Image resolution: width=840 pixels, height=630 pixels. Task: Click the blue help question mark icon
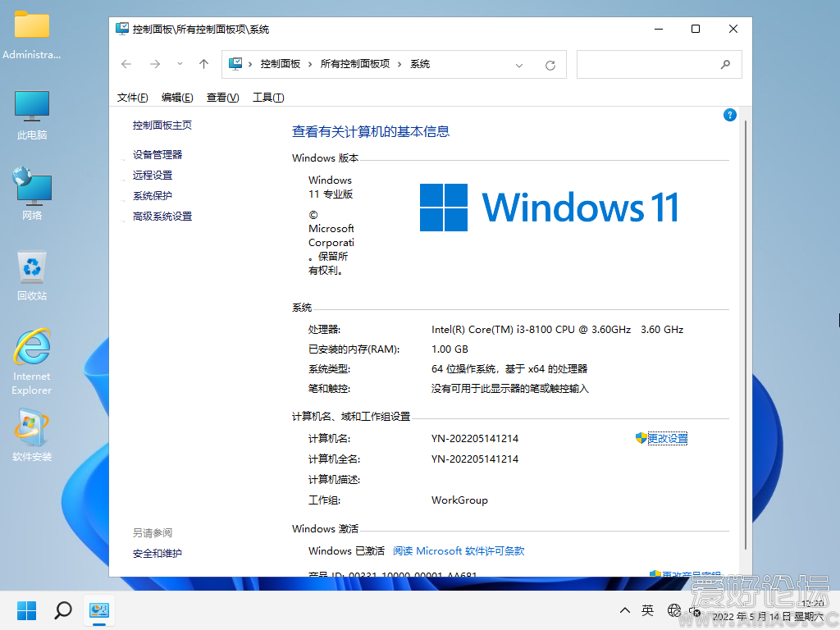click(729, 116)
